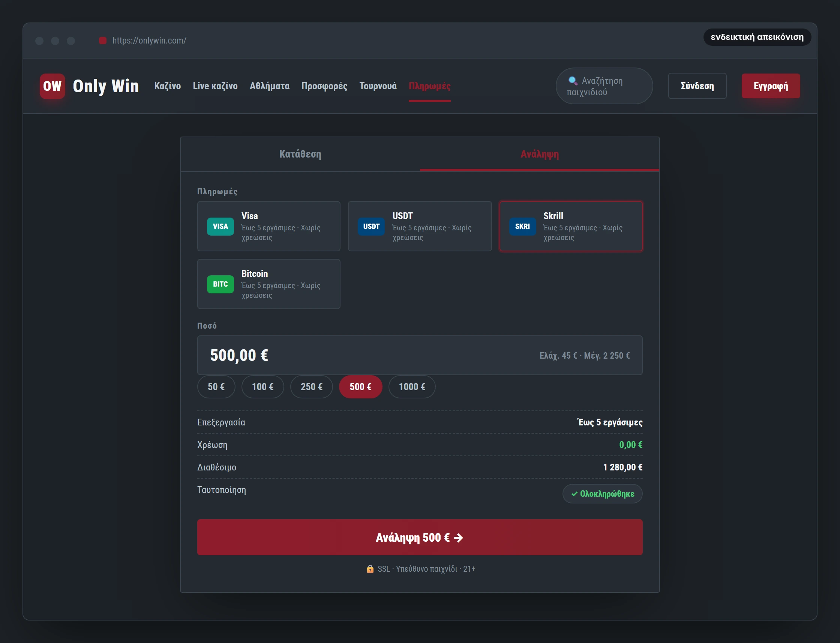This screenshot has width=840, height=643.
Task: Click the magnifier search icon
Action: point(573,81)
